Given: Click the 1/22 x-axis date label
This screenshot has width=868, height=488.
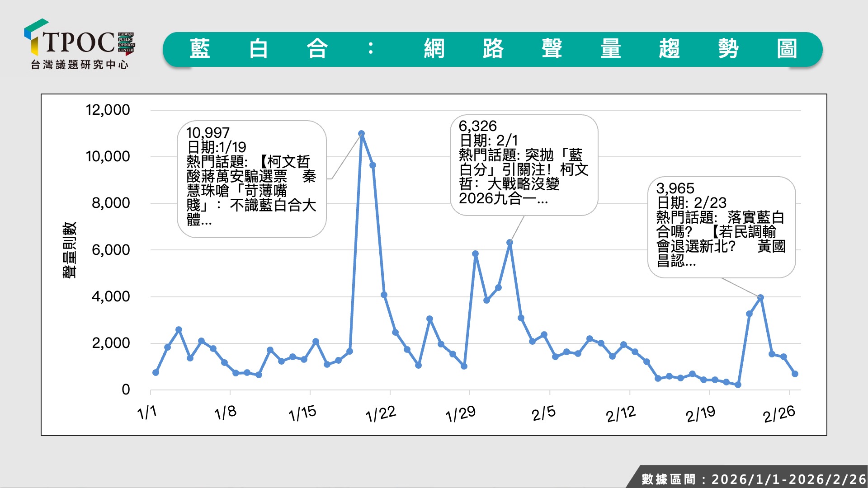Looking at the screenshot, I should [381, 413].
